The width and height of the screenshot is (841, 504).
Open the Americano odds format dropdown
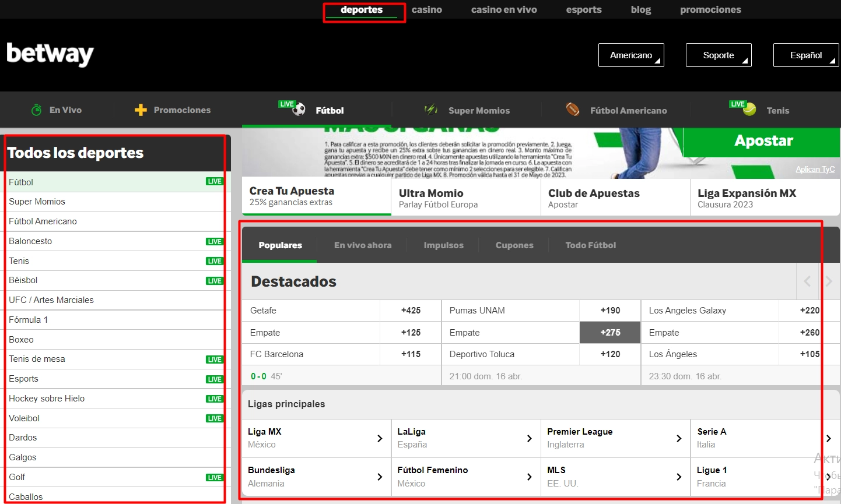click(x=631, y=55)
